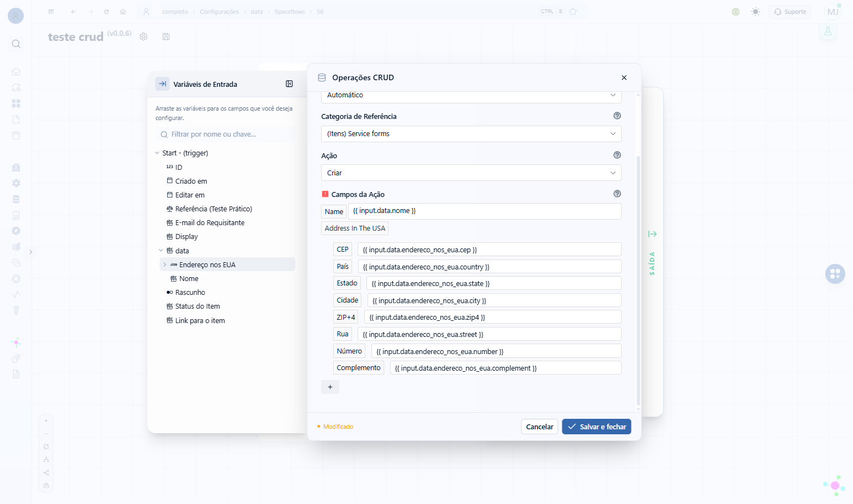Open the (Itens) Service forms dropdown
The width and height of the screenshot is (853, 504).
pos(471,134)
